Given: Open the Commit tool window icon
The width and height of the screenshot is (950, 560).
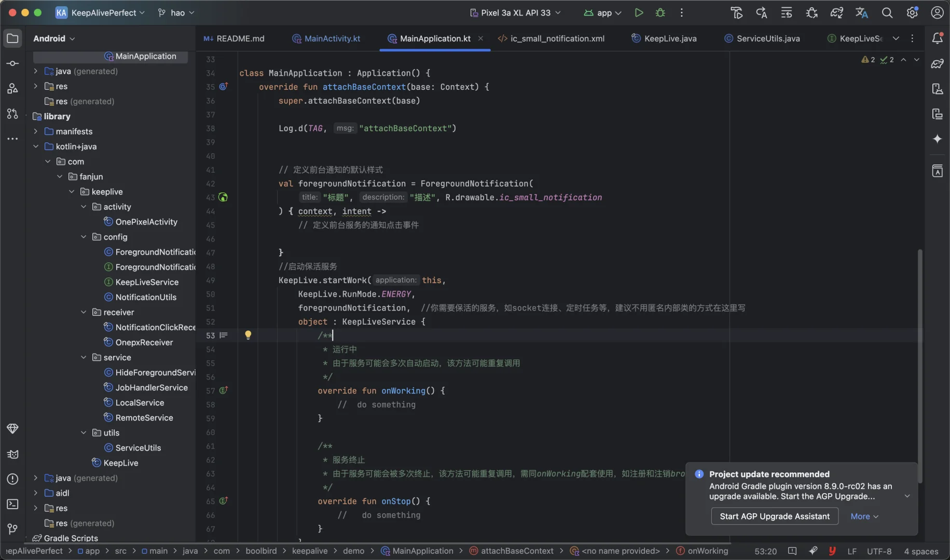Looking at the screenshot, I should point(12,63).
